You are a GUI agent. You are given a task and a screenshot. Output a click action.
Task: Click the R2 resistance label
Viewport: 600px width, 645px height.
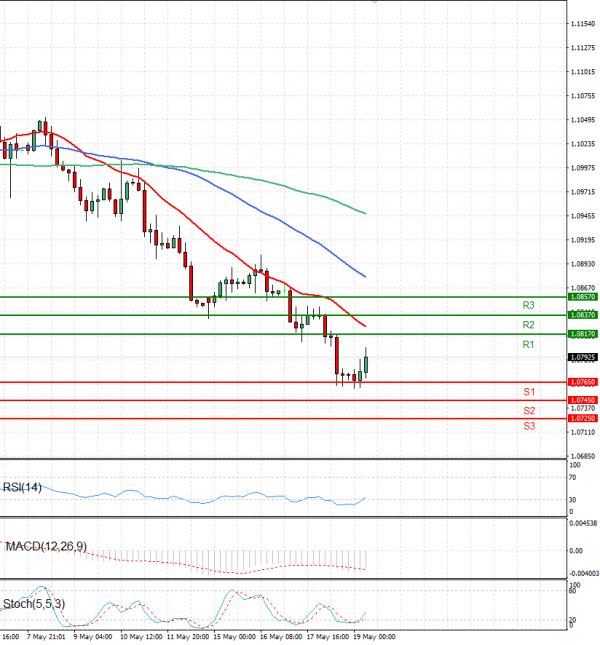point(528,325)
